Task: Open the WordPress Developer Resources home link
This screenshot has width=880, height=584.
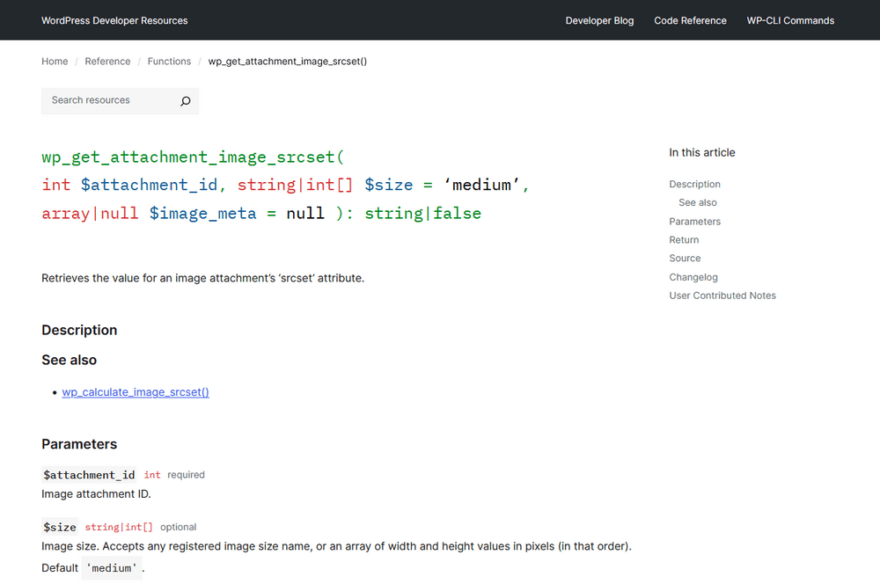Action: click(114, 20)
